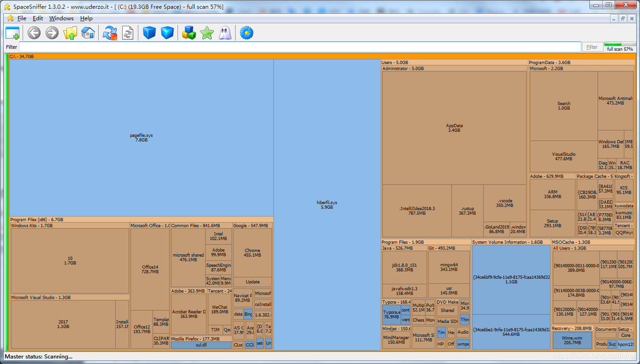Select the pagefile.sys block
The height and width of the screenshot is (364, 640).
tap(141, 137)
